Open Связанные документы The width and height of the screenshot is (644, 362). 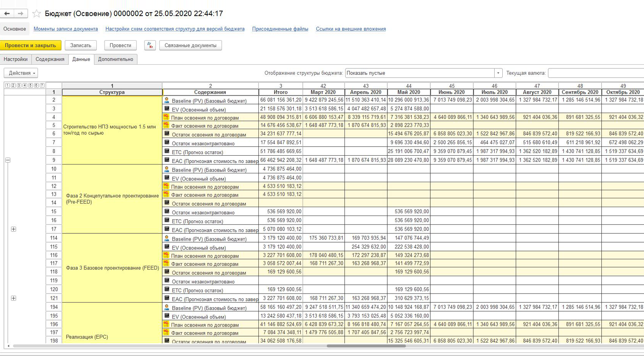click(190, 45)
